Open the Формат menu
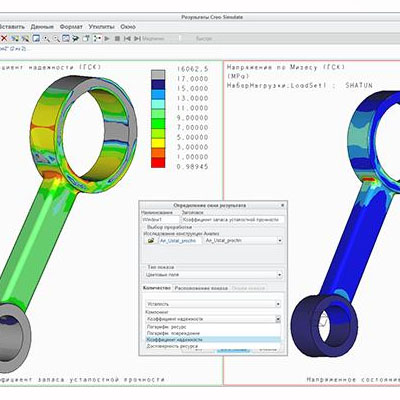Viewport: 400px width, 400px height. coord(71,27)
